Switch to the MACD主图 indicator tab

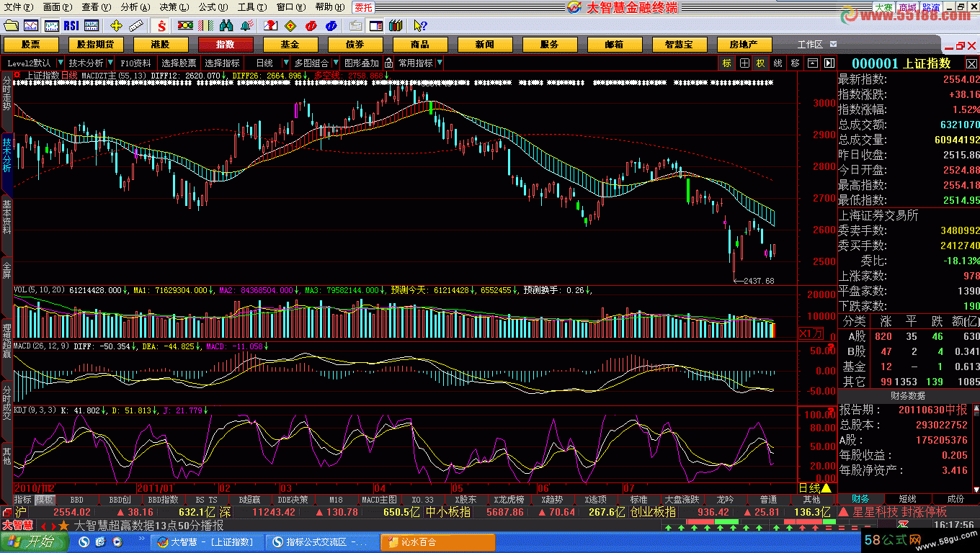tap(379, 500)
